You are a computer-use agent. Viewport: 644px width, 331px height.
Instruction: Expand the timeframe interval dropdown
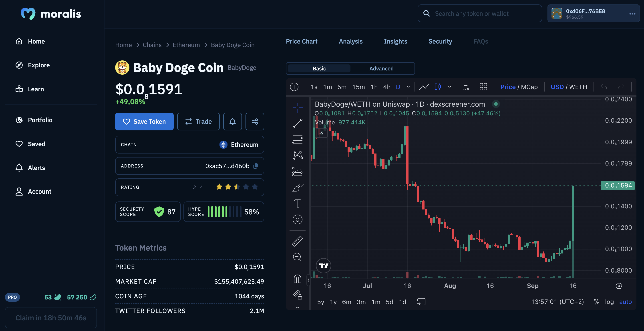(408, 87)
